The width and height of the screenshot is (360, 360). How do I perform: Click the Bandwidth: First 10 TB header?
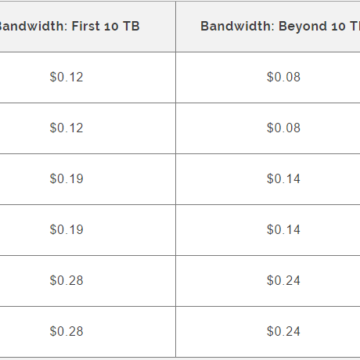tap(87, 26)
